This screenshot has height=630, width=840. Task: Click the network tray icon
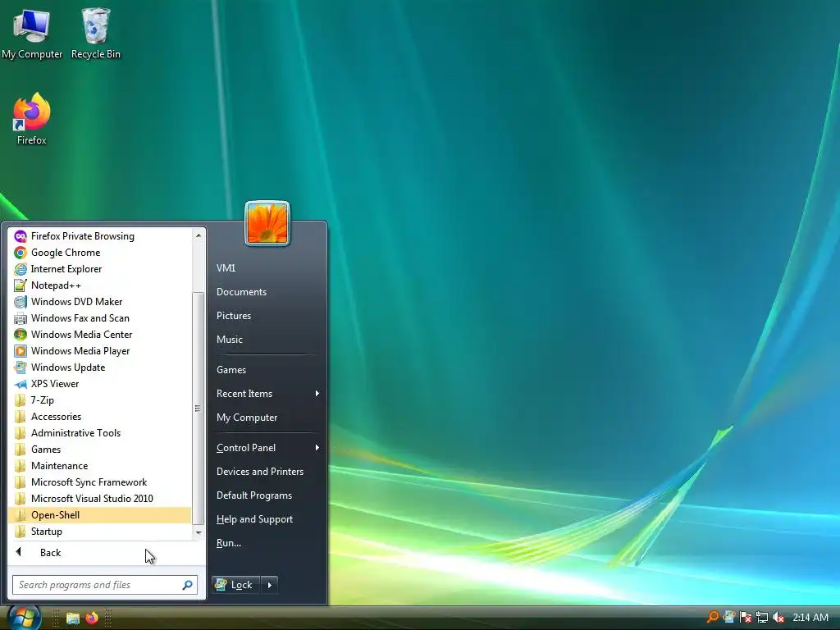[762, 618]
